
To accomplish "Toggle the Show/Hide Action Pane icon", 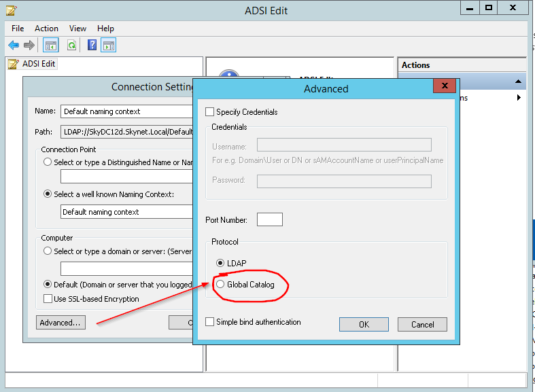I will tap(109, 45).
